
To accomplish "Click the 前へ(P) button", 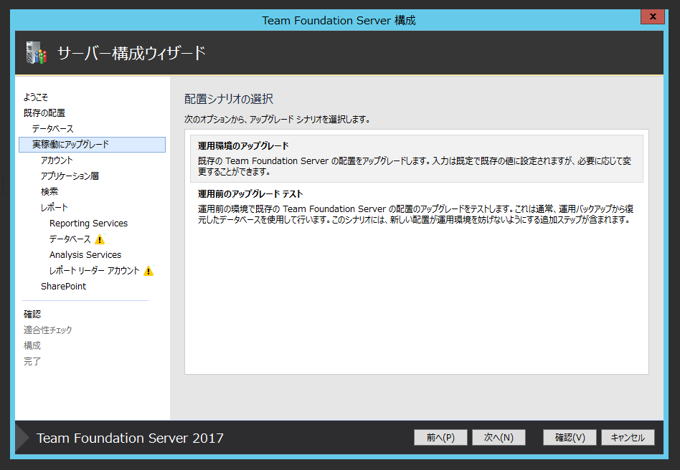I will pos(440,437).
